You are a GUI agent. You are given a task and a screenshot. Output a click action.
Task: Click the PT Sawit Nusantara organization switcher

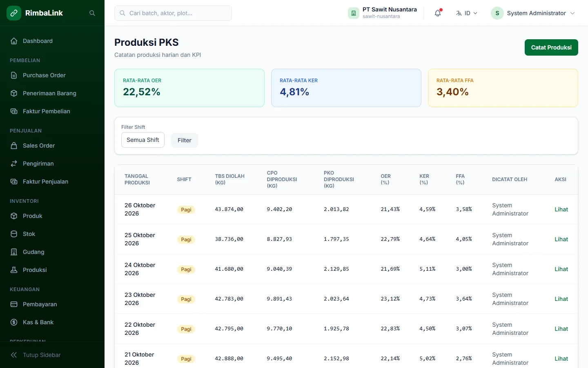(383, 13)
